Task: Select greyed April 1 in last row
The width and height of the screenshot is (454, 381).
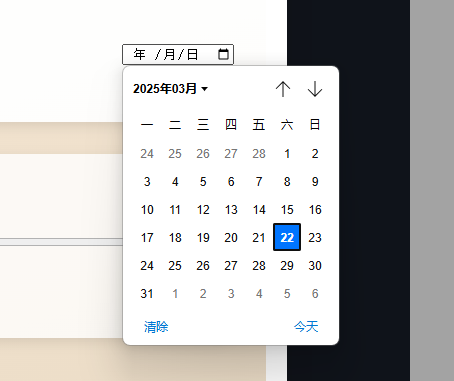Action: pos(175,294)
